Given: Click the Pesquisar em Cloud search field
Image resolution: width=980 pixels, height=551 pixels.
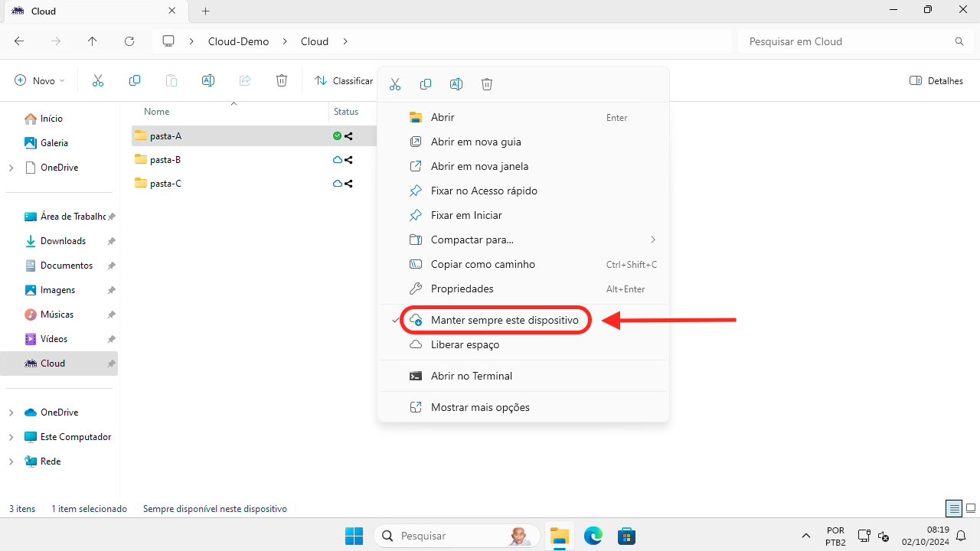Looking at the screenshot, I should tap(846, 41).
